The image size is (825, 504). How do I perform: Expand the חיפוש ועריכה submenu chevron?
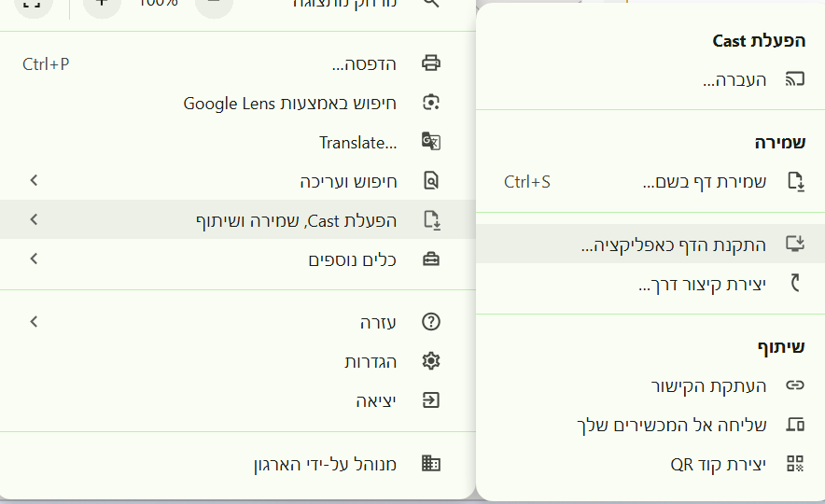[x=34, y=180]
